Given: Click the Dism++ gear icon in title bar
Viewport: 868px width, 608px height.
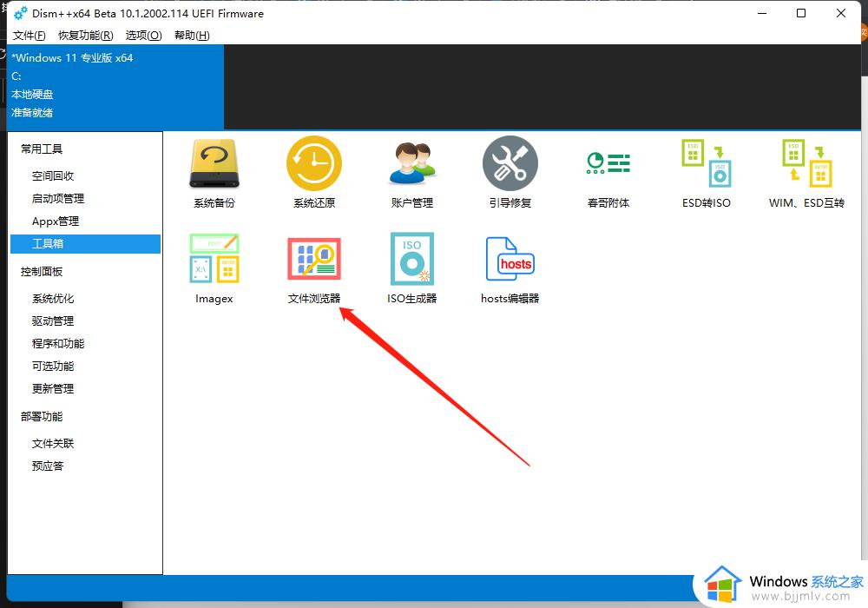Looking at the screenshot, I should click(x=21, y=13).
